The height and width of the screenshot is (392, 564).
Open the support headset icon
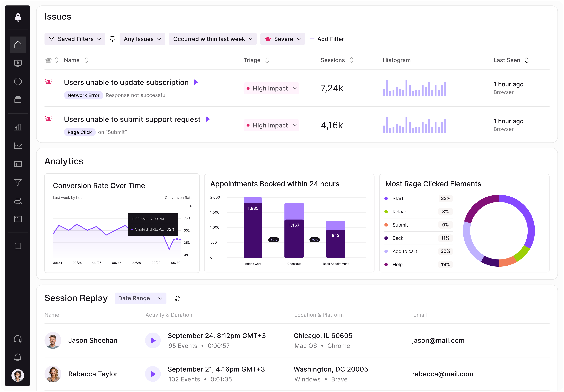click(18, 339)
